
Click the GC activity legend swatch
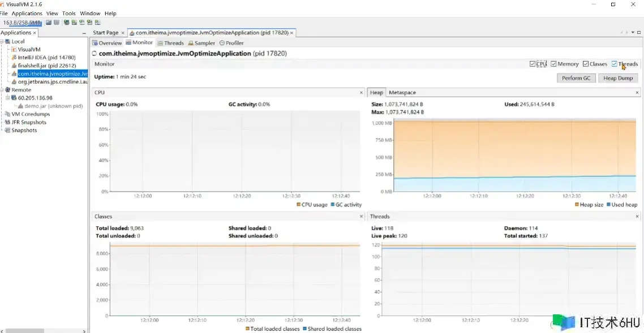[x=333, y=205]
